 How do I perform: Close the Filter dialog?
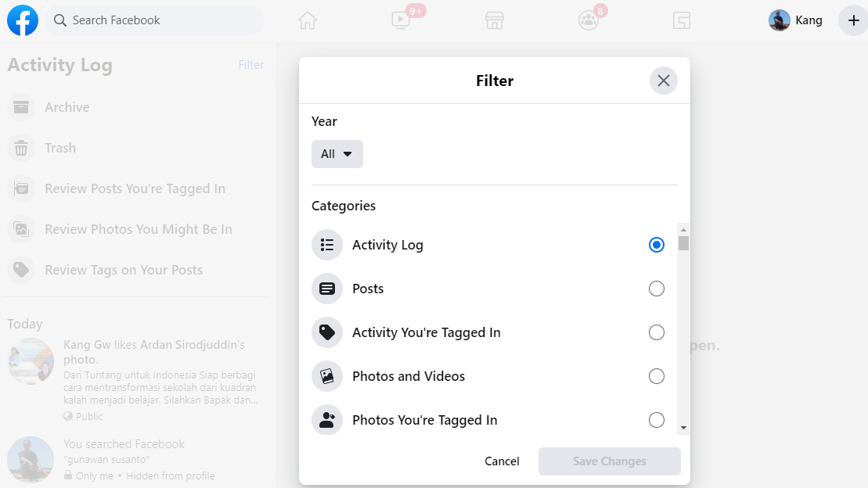(x=663, y=81)
